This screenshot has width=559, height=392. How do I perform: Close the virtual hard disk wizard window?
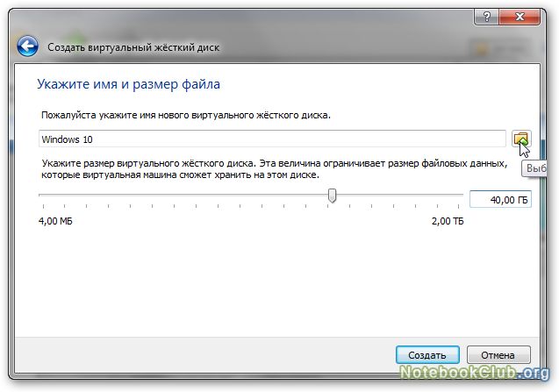[520, 17]
